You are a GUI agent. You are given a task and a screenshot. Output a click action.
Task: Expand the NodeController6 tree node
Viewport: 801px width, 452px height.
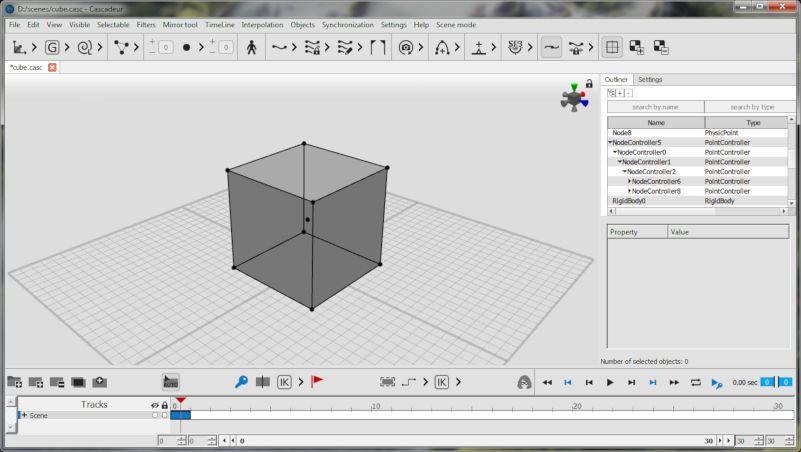(x=629, y=181)
